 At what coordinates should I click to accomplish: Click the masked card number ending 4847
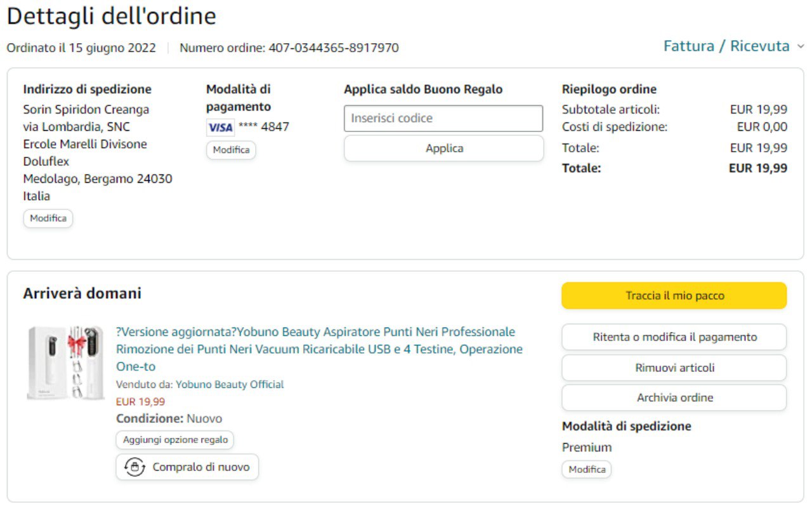(264, 127)
